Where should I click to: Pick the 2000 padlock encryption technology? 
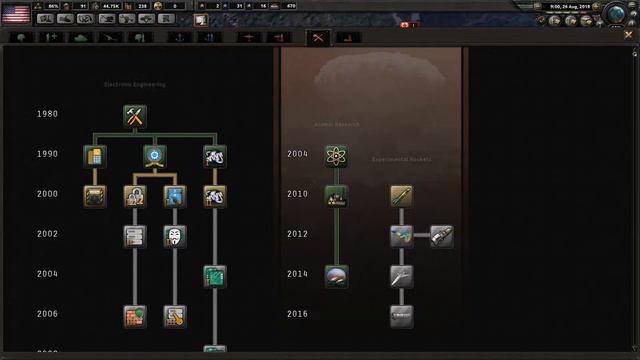(x=135, y=196)
